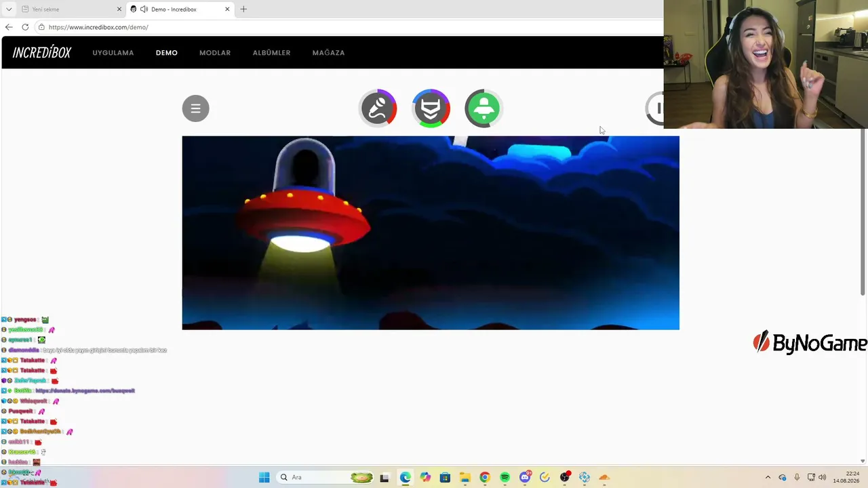Open Task View on the taskbar
The height and width of the screenshot is (488, 868).
click(384, 477)
